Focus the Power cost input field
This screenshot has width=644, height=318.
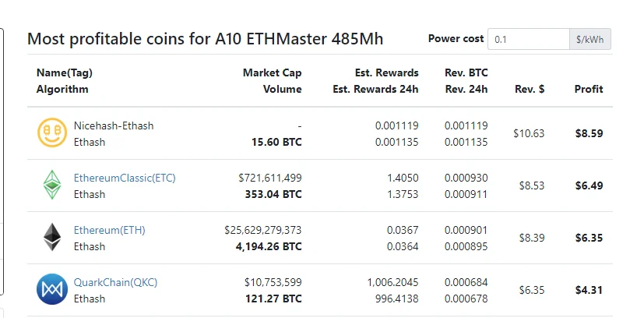(x=528, y=39)
